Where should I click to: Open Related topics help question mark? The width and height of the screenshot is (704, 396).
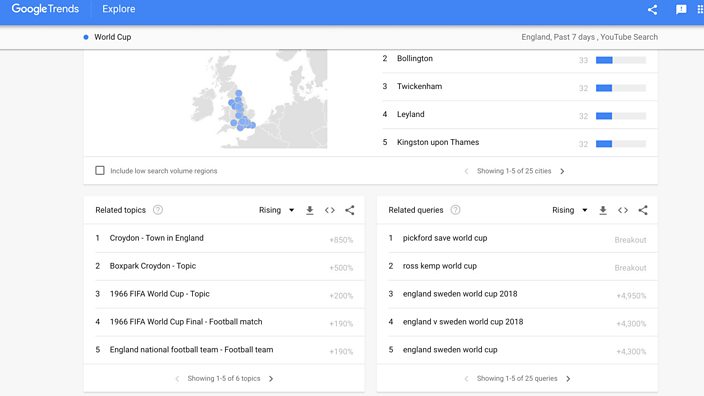point(158,210)
